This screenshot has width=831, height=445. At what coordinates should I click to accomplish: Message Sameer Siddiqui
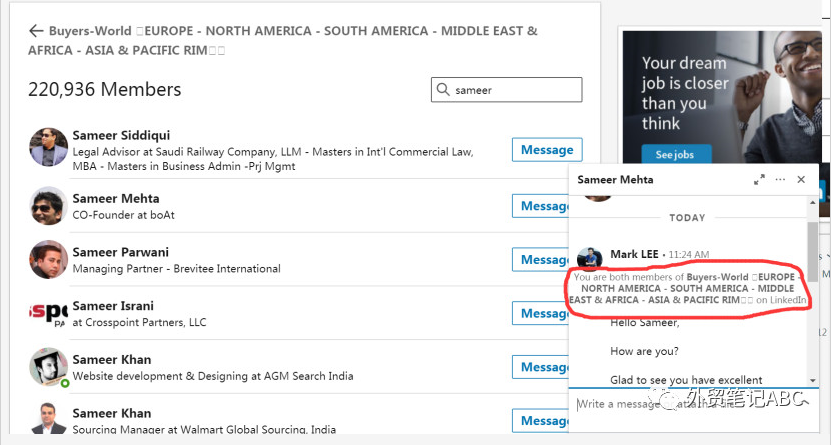[x=547, y=149]
